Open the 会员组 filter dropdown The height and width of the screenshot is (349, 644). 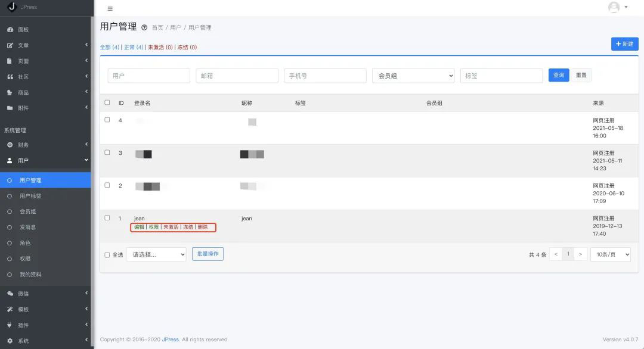click(x=413, y=76)
